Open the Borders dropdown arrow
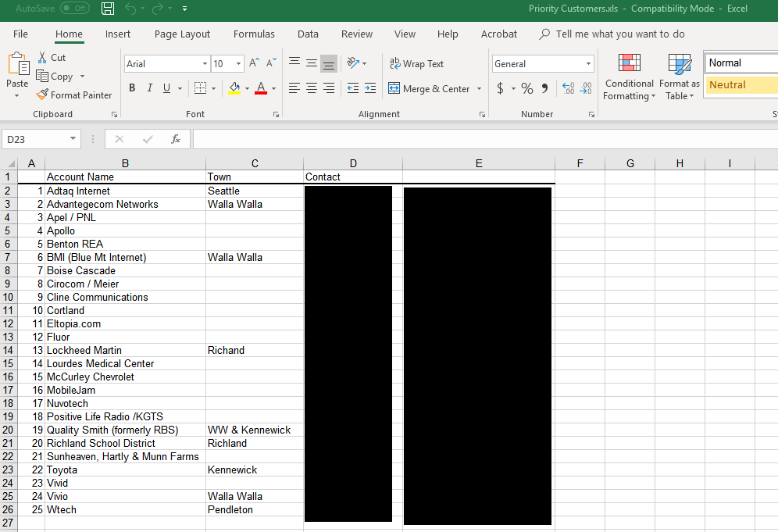778x532 pixels. [x=214, y=89]
